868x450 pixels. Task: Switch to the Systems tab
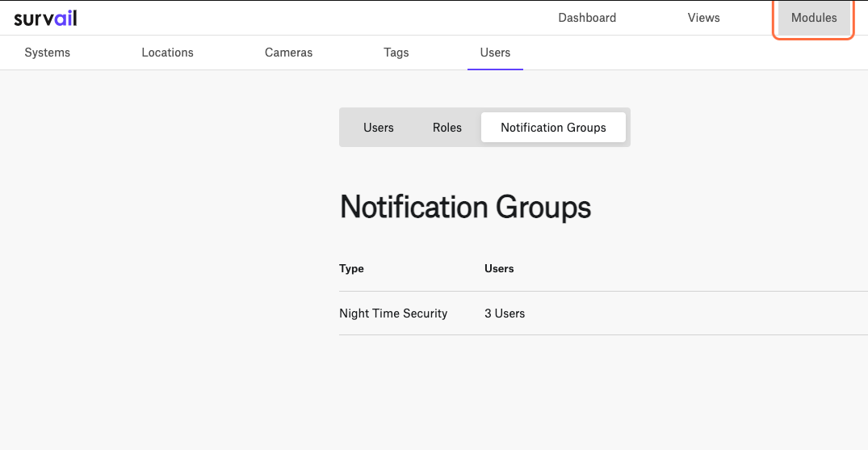tap(47, 53)
